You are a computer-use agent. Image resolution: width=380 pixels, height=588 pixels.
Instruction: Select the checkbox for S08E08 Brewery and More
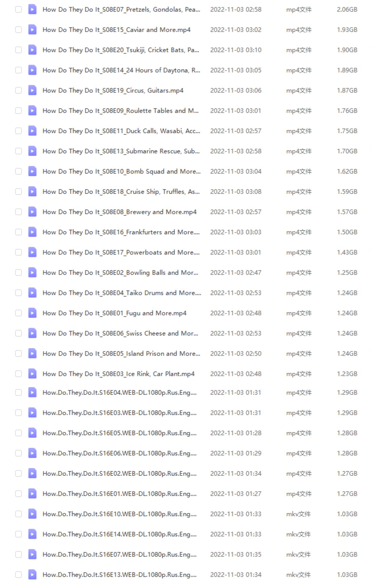(x=18, y=212)
